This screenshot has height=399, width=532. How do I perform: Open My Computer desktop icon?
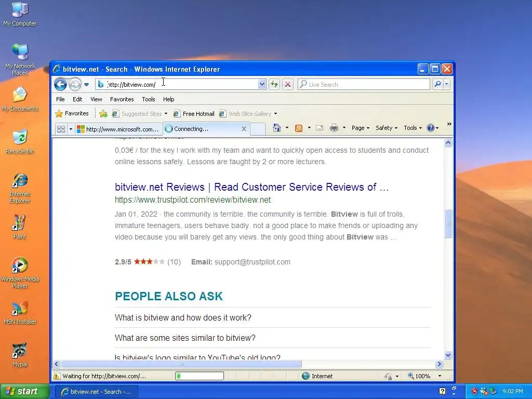tap(20, 14)
